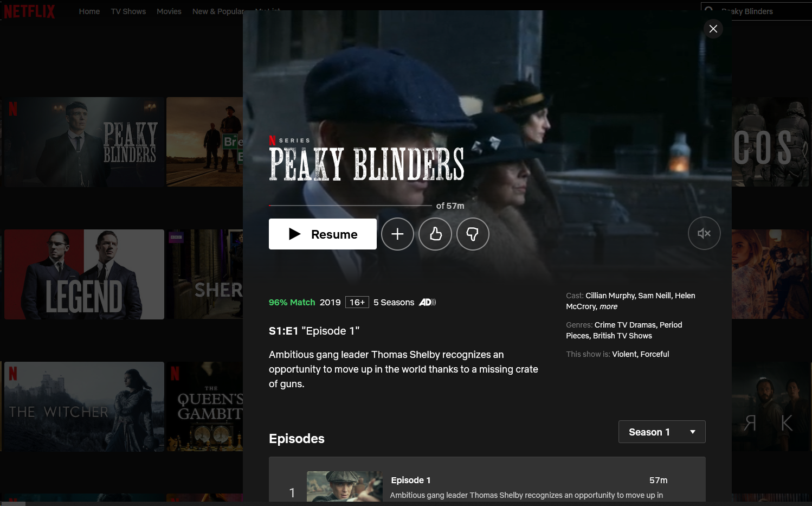Open the Season 1 dropdown

click(x=662, y=432)
